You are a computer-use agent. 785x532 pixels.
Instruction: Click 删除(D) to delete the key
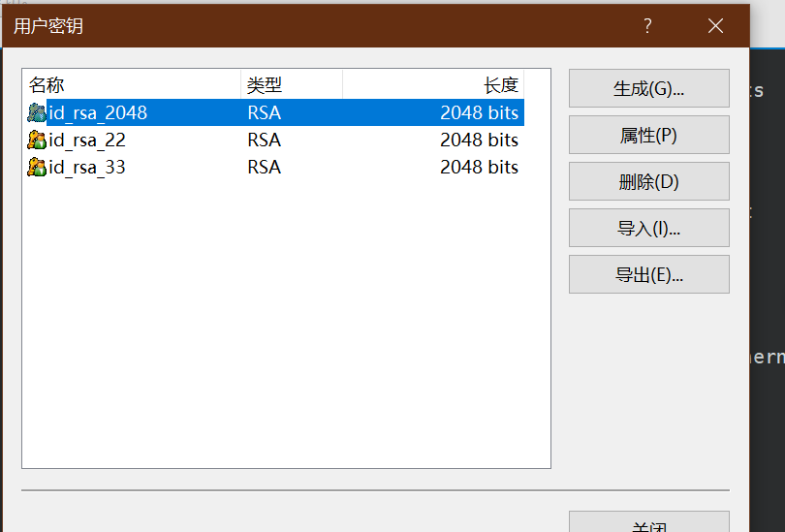648,181
